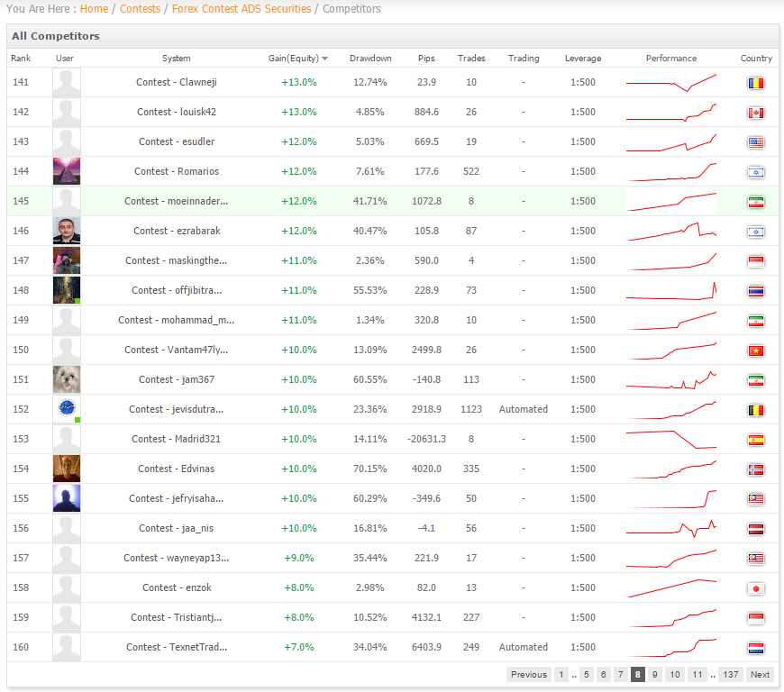Click gain +13.0% in Clawneji row

tap(299, 82)
